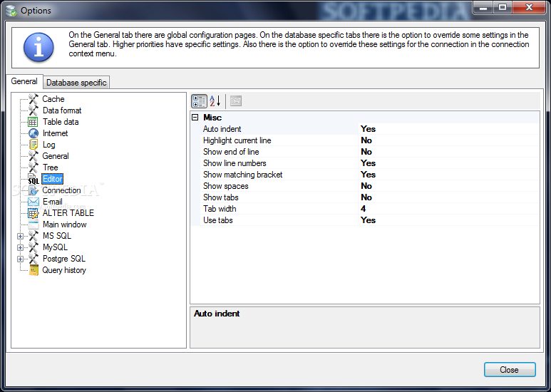Expand the MySQL tree node
This screenshot has width=551, height=392.
click(20, 247)
